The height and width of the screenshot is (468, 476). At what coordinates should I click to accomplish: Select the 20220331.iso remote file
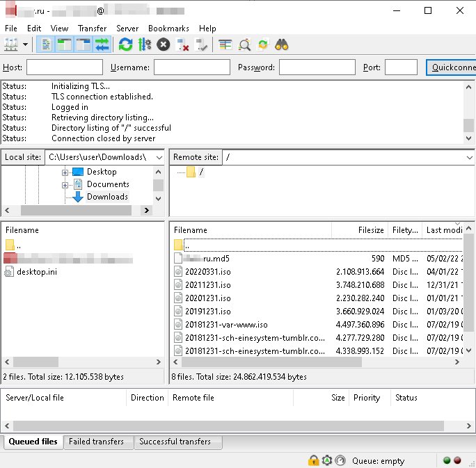click(208, 272)
